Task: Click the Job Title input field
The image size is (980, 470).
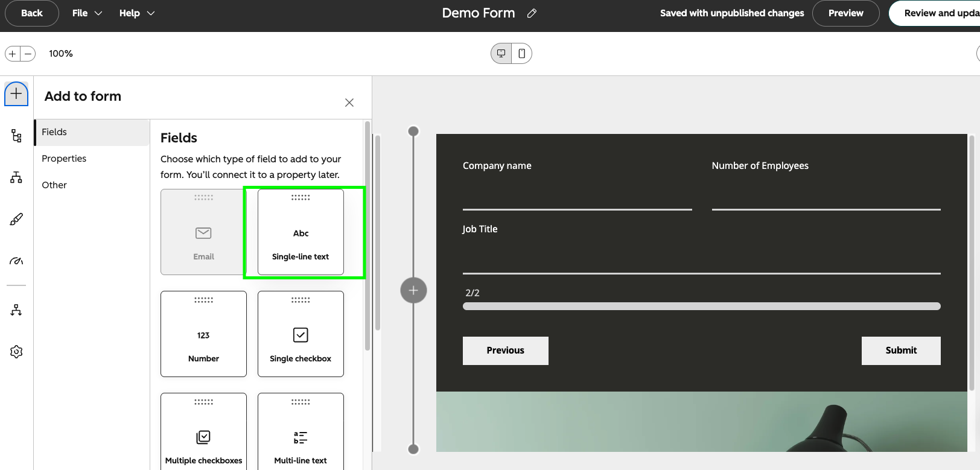Action: (702, 258)
